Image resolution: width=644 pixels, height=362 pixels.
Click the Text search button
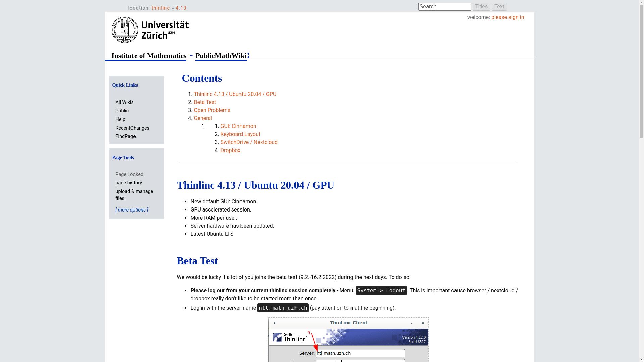coord(499,7)
